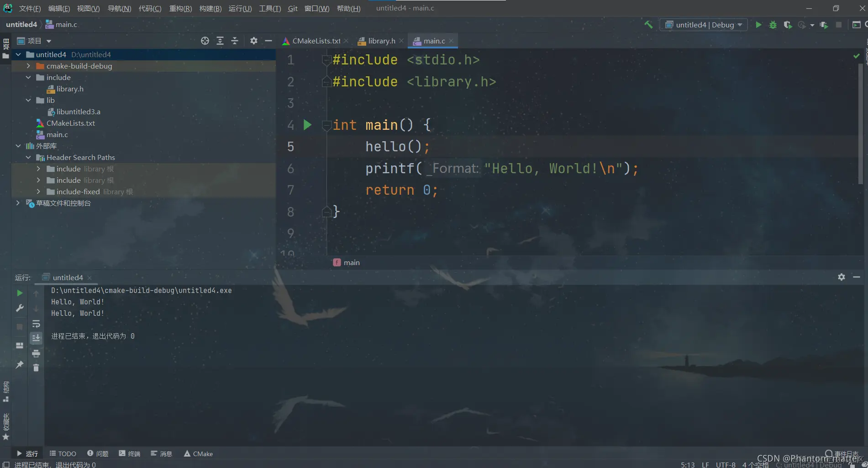Open the Git menu
Image resolution: width=868 pixels, height=468 pixels.
pyautogui.click(x=293, y=8)
